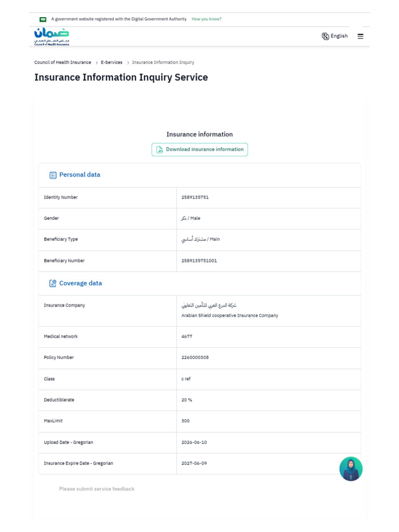Click the MaxLimit label
This screenshot has width=399, height=532.
click(54, 421)
